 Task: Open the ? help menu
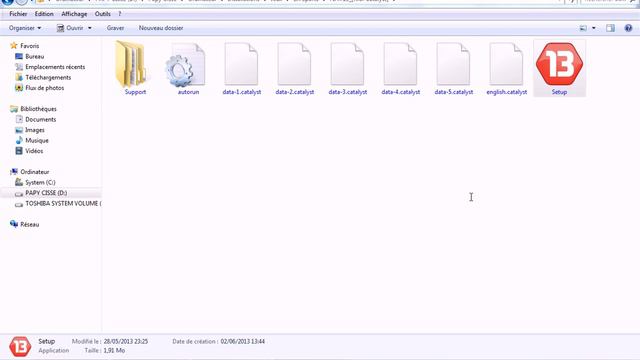(x=120, y=14)
